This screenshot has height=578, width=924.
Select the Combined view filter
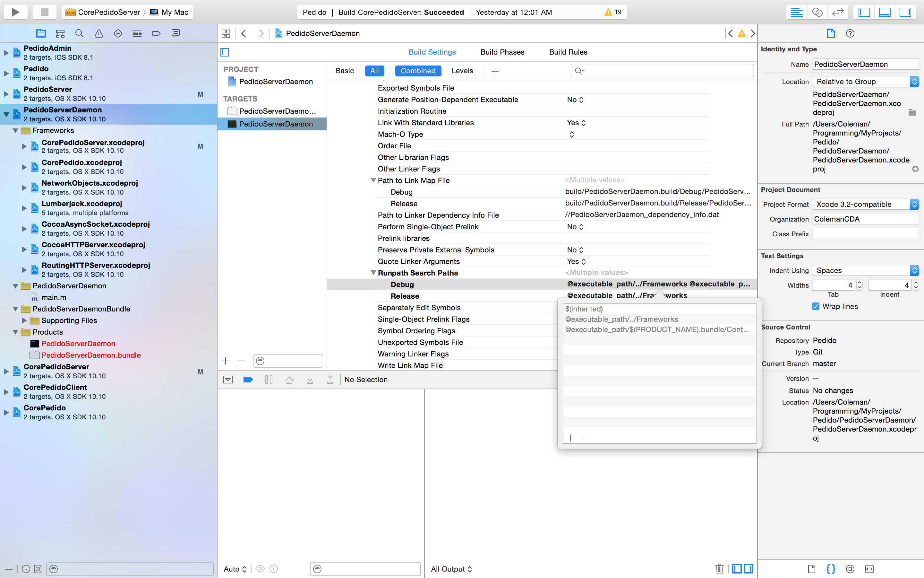pyautogui.click(x=418, y=71)
